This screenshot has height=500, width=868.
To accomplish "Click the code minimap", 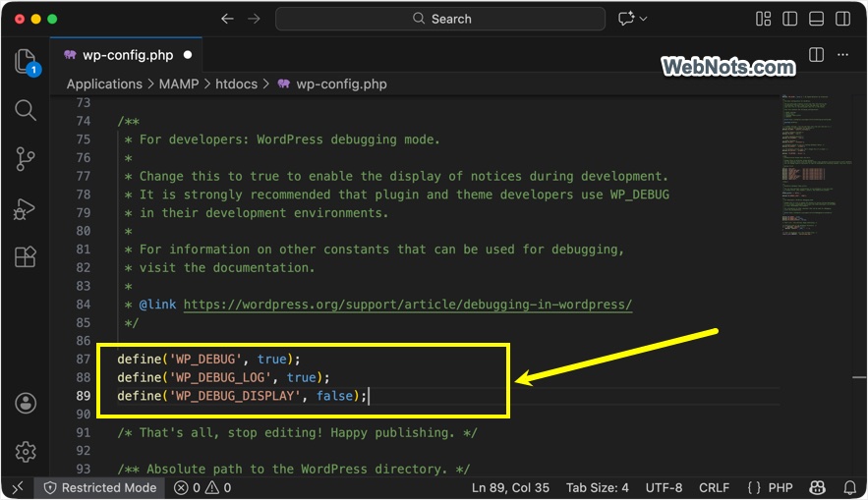I will click(x=817, y=166).
